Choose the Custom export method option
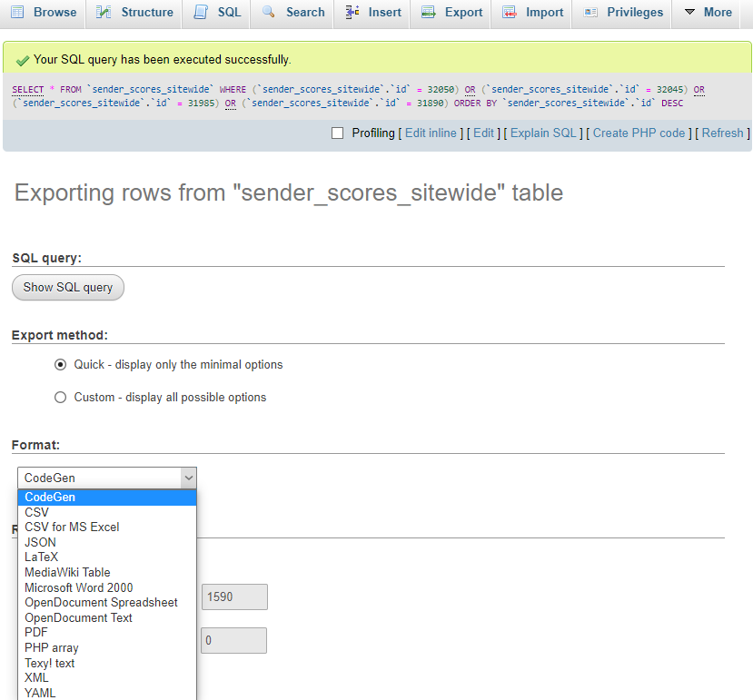Image resolution: width=753 pixels, height=700 pixels. click(x=60, y=397)
